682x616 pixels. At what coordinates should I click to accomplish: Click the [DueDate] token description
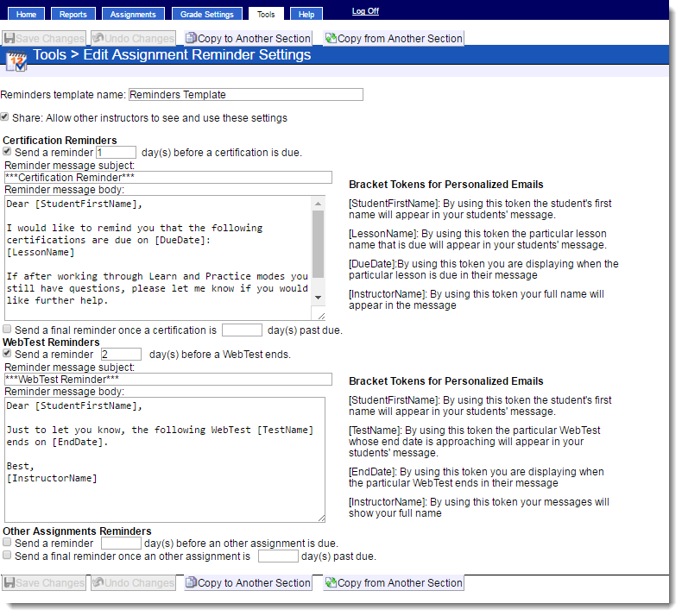tap(483, 269)
